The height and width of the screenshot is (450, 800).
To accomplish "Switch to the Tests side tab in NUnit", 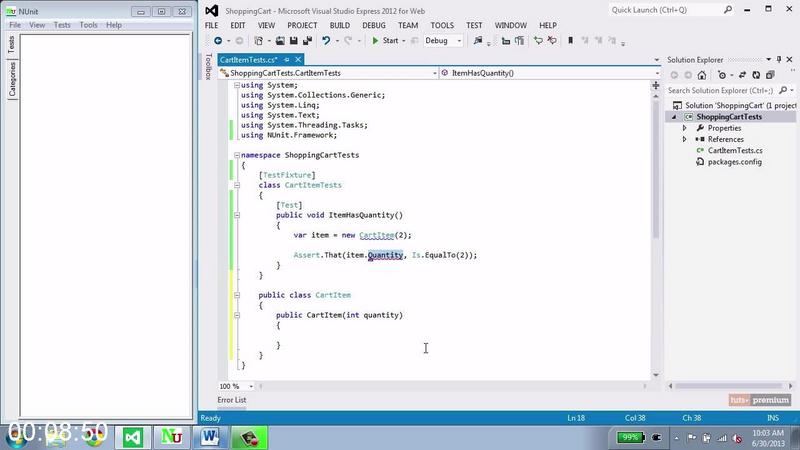I will (12, 45).
